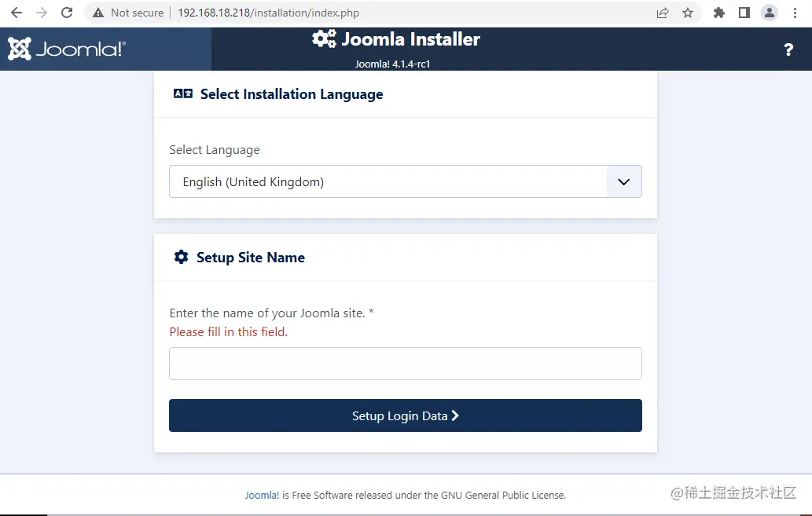Click the language section icon
This screenshot has height=516, width=812.
(183, 93)
